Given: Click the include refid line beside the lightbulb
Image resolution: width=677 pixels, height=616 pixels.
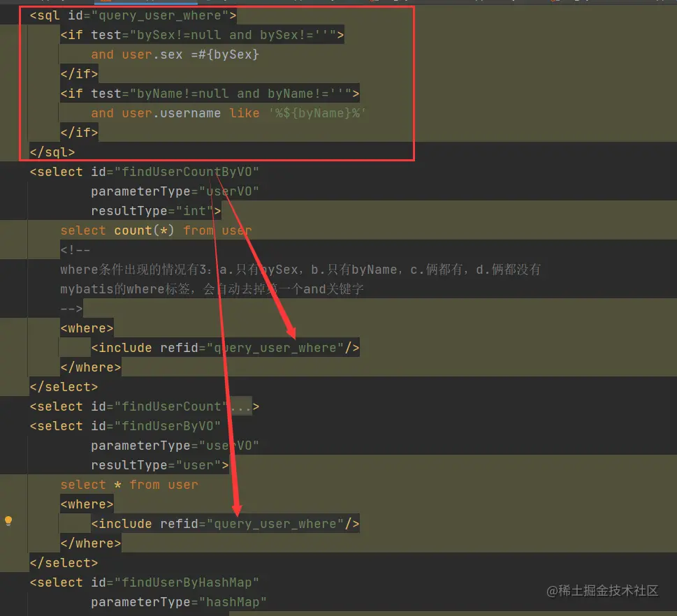Looking at the screenshot, I should (x=225, y=524).
